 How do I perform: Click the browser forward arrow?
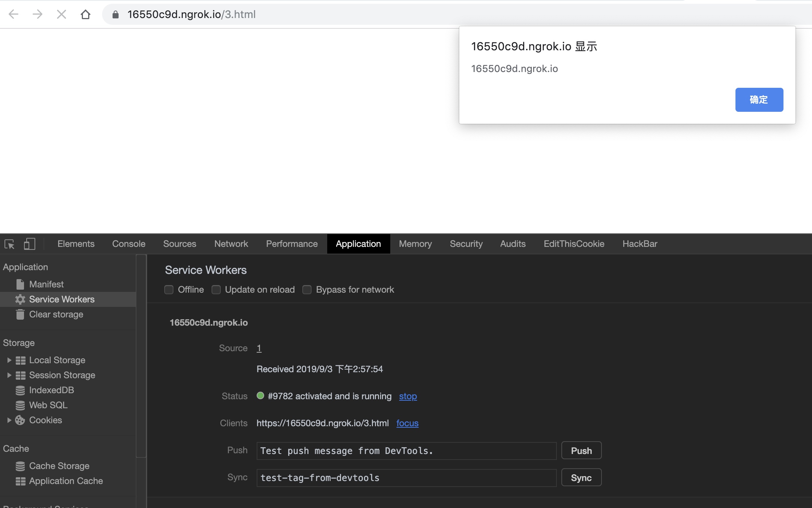tap(38, 14)
